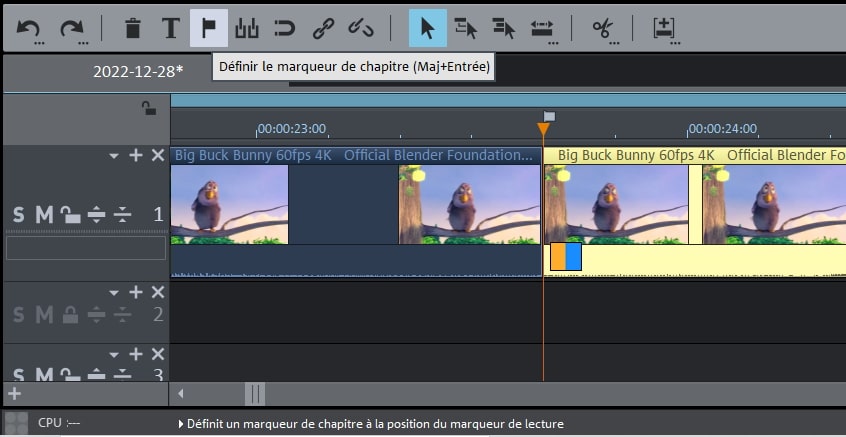The height and width of the screenshot is (437, 846).
Task: Open the Title text tool
Action: (x=170, y=28)
